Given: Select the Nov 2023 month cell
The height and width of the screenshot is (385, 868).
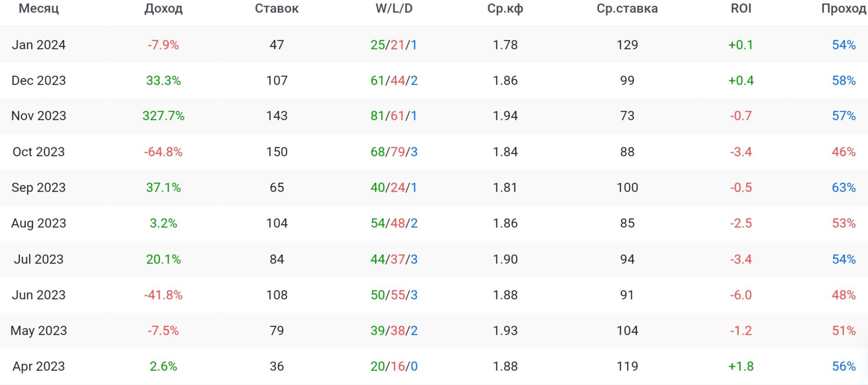Looking at the screenshot, I should point(39,116).
